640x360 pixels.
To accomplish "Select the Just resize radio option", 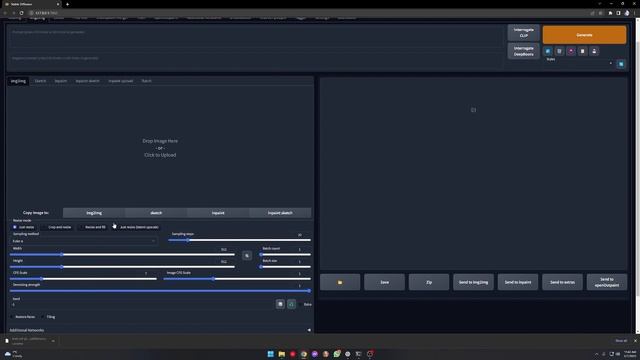I will click(23, 227).
